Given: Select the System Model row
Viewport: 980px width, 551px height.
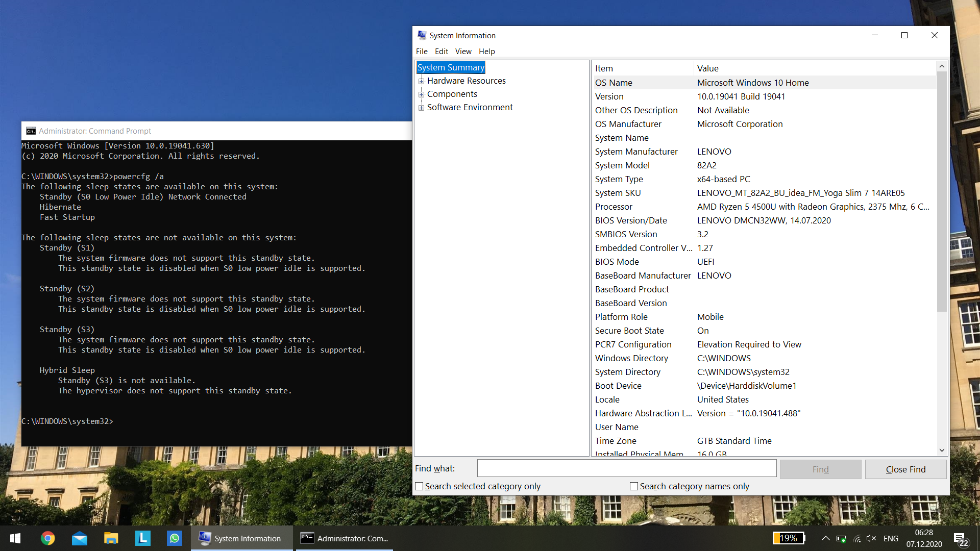Looking at the screenshot, I should 764,165.
